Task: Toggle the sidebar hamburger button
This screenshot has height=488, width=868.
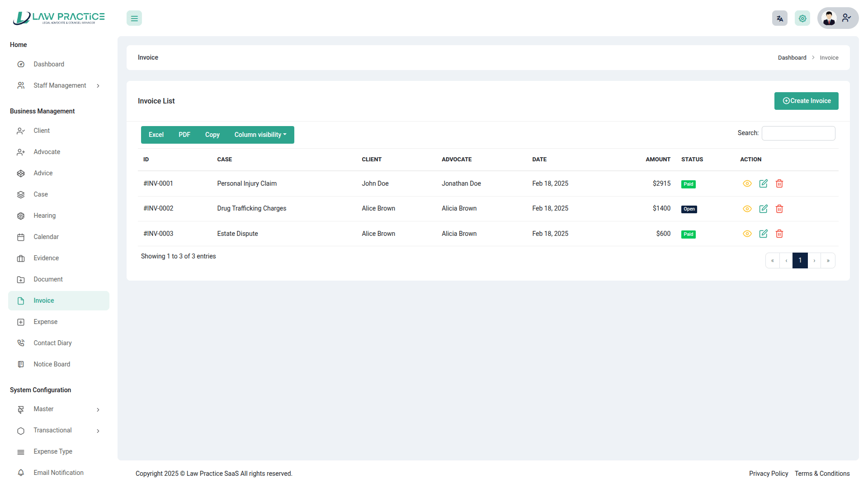Action: coord(134,19)
